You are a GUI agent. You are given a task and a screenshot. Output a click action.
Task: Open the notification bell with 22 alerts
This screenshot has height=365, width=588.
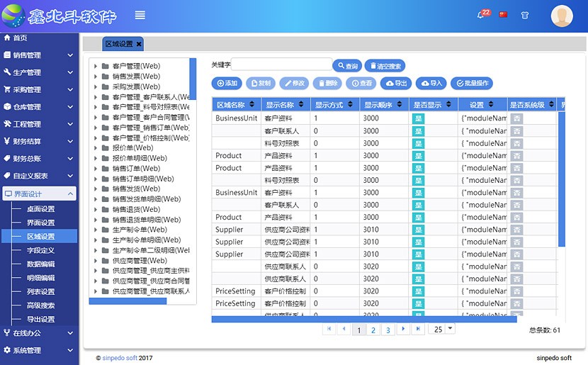pos(482,14)
